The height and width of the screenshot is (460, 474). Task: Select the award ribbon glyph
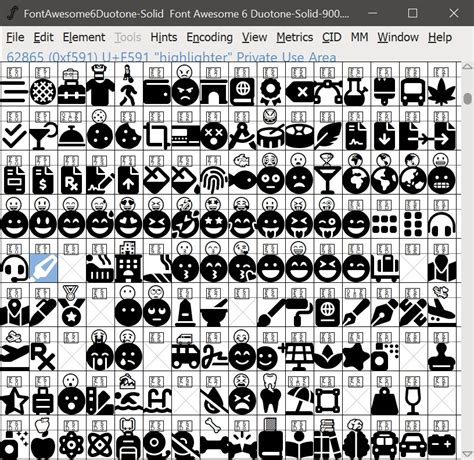click(x=271, y=92)
